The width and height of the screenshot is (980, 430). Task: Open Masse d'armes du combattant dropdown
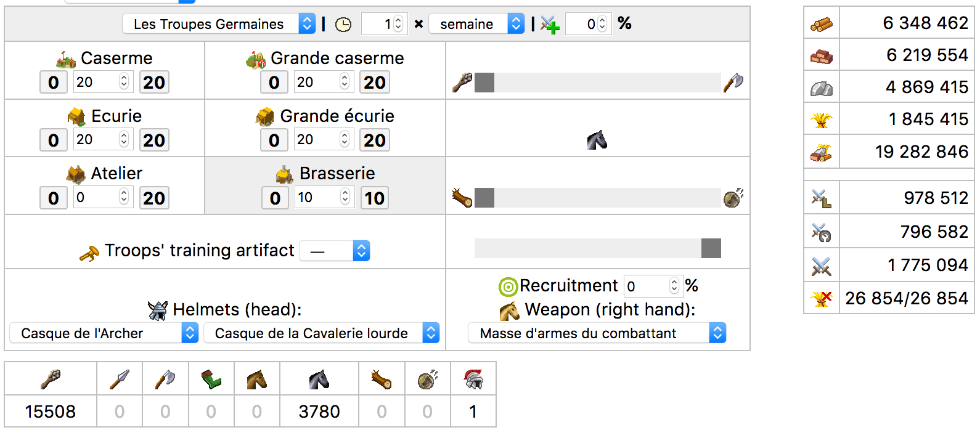[597, 333]
